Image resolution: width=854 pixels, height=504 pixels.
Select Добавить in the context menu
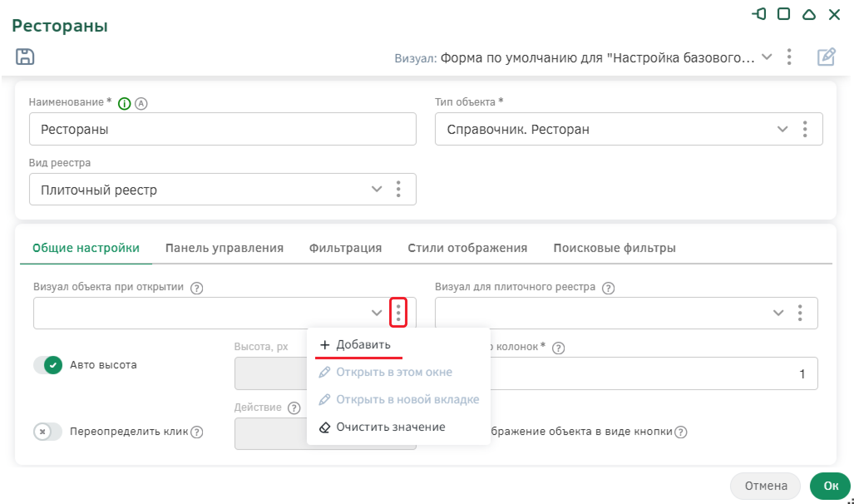point(363,345)
